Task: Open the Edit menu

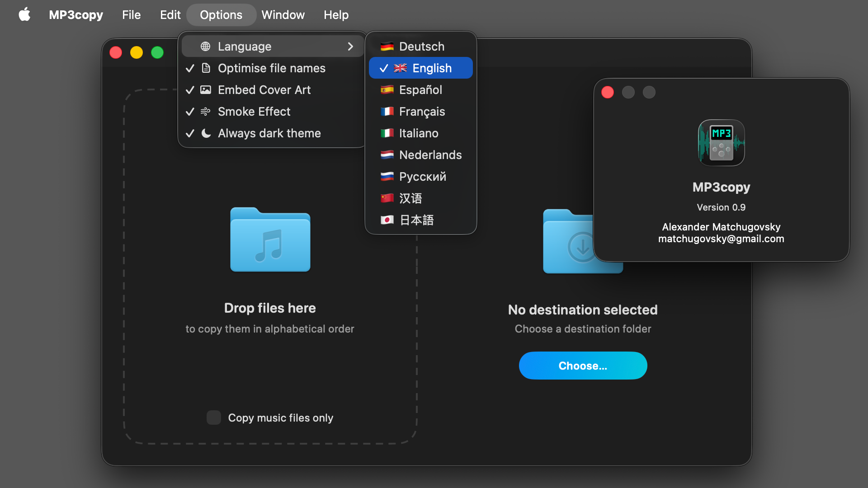Action: point(170,15)
